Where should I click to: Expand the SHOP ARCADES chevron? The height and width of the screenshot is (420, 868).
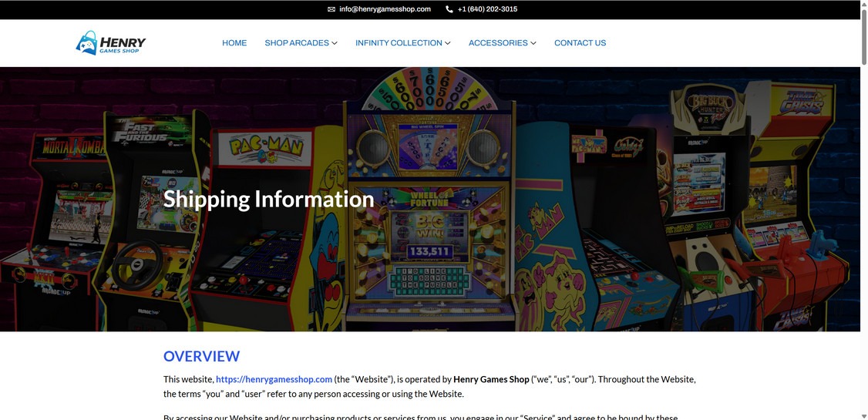coord(335,43)
